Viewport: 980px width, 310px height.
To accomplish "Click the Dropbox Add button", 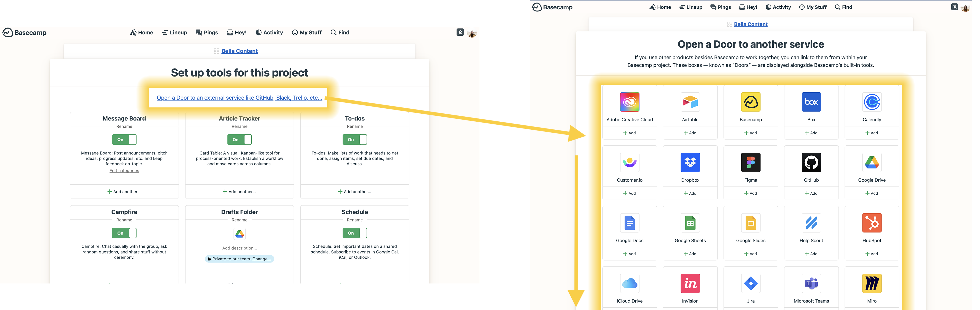I will tap(690, 193).
